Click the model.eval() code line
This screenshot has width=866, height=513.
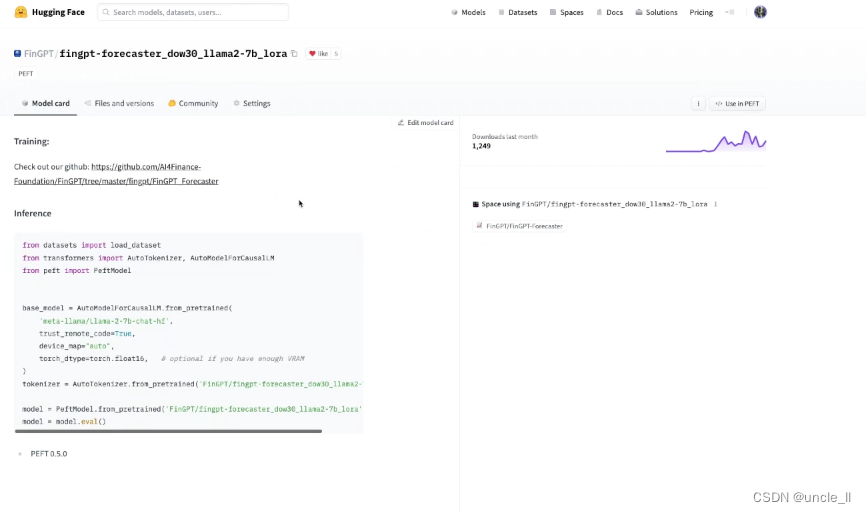point(64,421)
